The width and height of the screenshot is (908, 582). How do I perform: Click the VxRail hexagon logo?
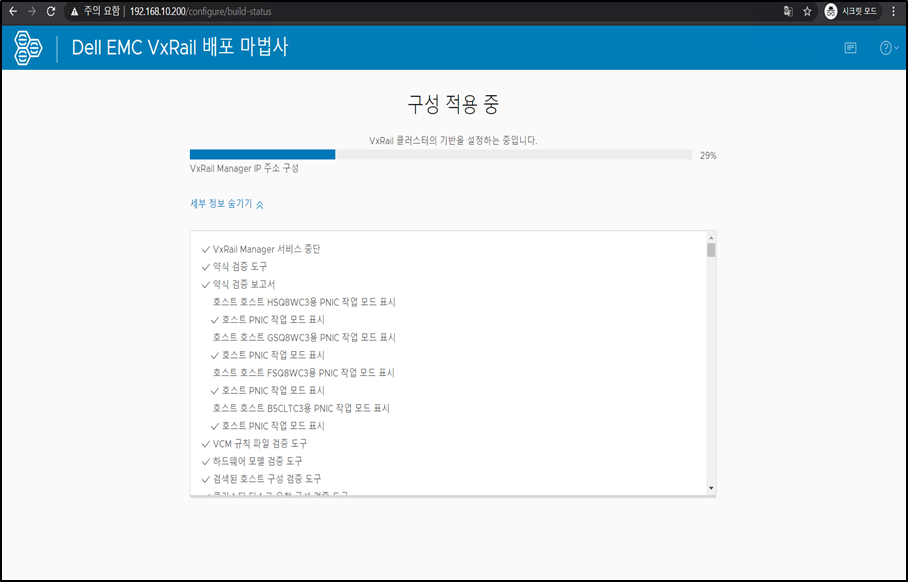[x=28, y=48]
